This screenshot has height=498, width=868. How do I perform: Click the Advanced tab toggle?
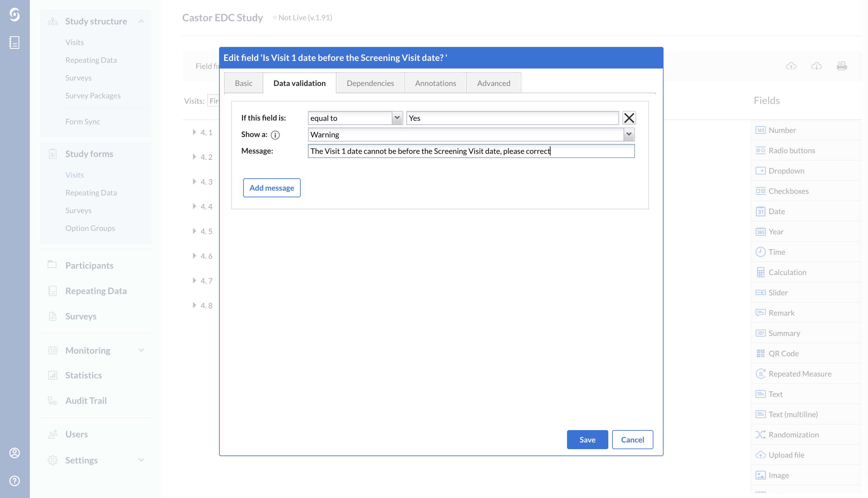(493, 83)
